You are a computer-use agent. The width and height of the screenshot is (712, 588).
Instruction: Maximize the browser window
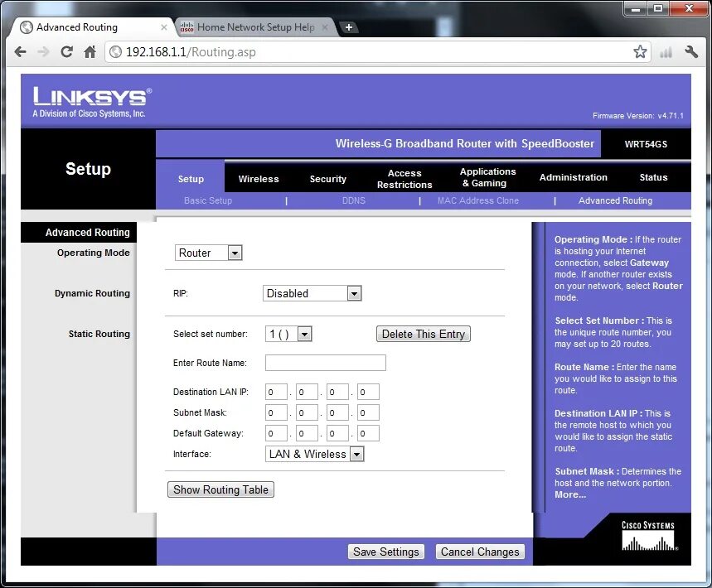[x=657, y=8]
